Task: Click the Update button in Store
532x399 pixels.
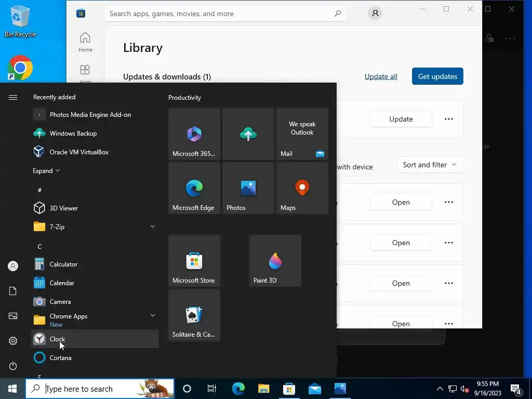Action: 401,119
